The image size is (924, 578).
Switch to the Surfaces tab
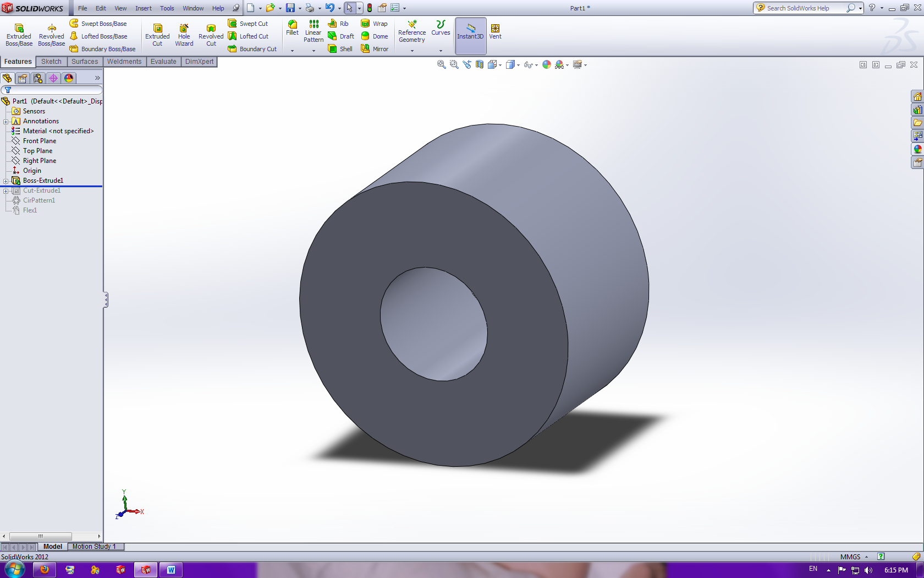(x=85, y=62)
